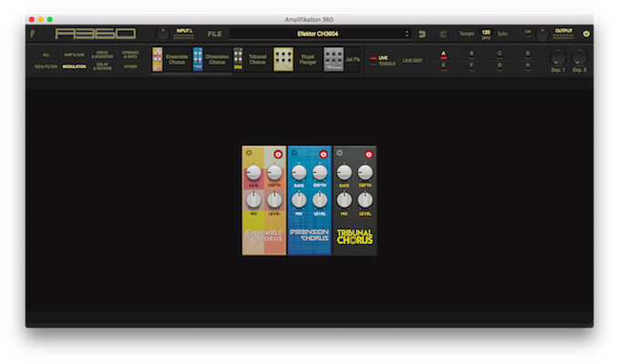This screenshot has width=619, height=364.
Task: Open Dimension Chorus pedal settings gear
Action: tap(294, 153)
